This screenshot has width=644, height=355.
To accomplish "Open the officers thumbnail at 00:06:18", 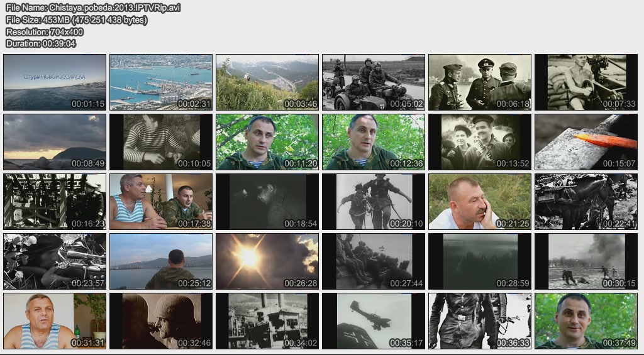I will [480, 82].
